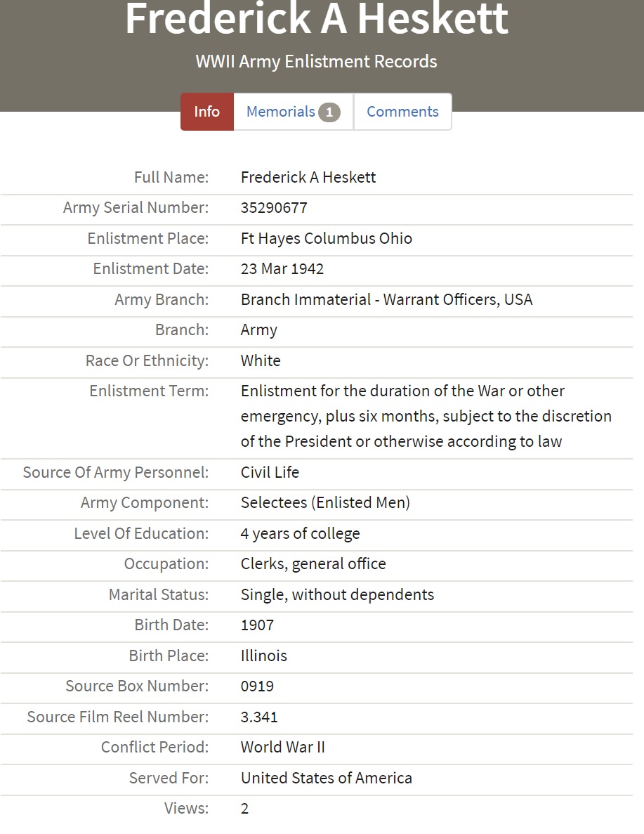The width and height of the screenshot is (644, 834).
Task: Click the World War II conflict period value
Action: pos(282,747)
